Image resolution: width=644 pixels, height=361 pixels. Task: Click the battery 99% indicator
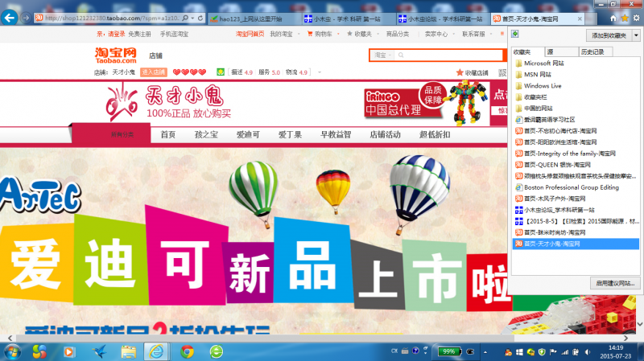[450, 351]
